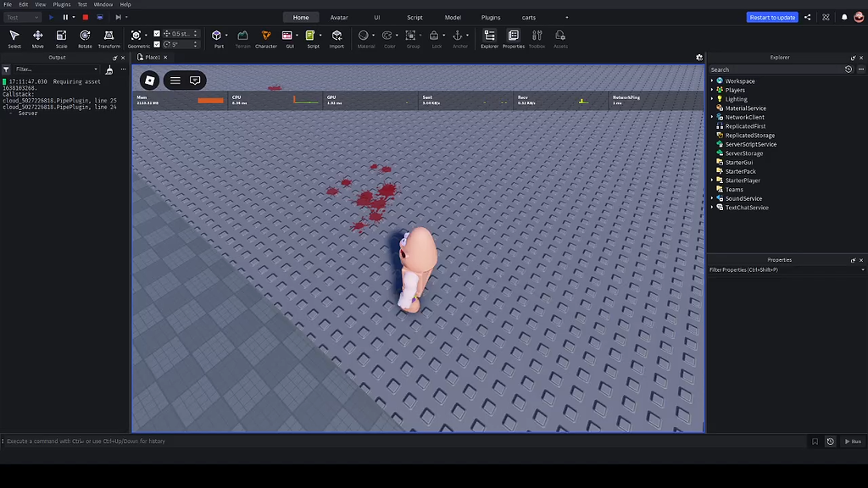
Task: Click the Anchor tool icon
Action: pyautogui.click(x=458, y=36)
